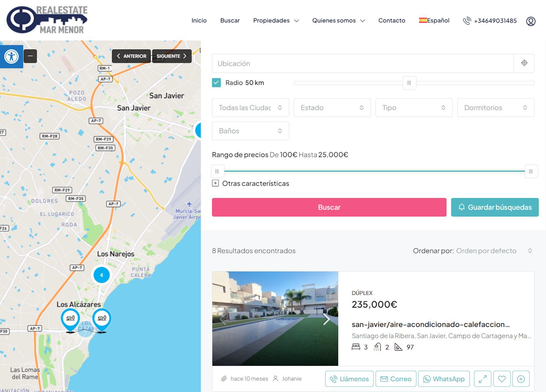Expand the Propiedades menu
This screenshot has width=546, height=392.
(276, 20)
